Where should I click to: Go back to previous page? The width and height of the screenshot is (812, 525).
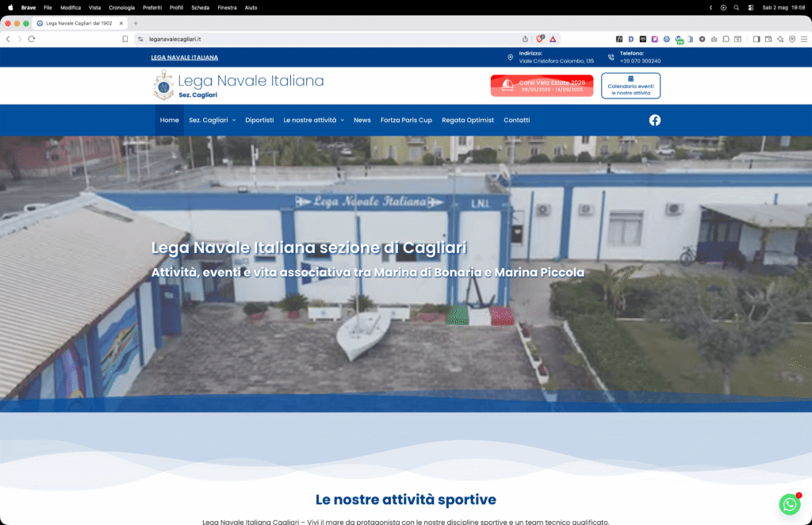point(8,39)
